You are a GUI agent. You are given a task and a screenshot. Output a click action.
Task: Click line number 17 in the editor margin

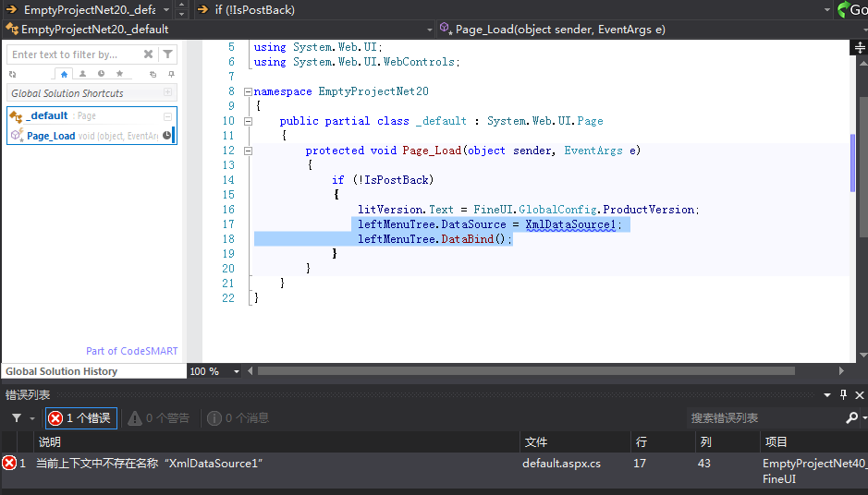tap(228, 224)
